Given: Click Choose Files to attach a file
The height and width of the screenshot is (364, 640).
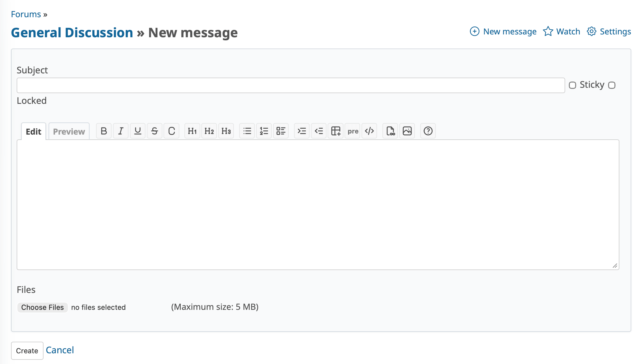Looking at the screenshot, I should coord(42,307).
